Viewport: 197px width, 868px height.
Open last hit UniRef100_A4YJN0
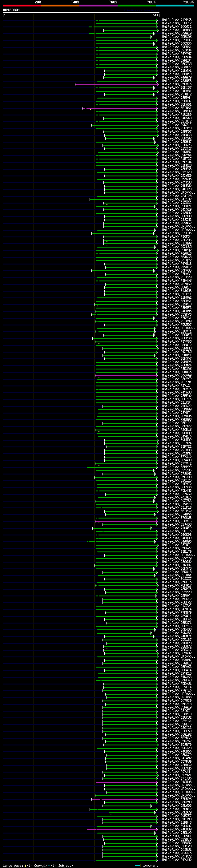(177, 860)
